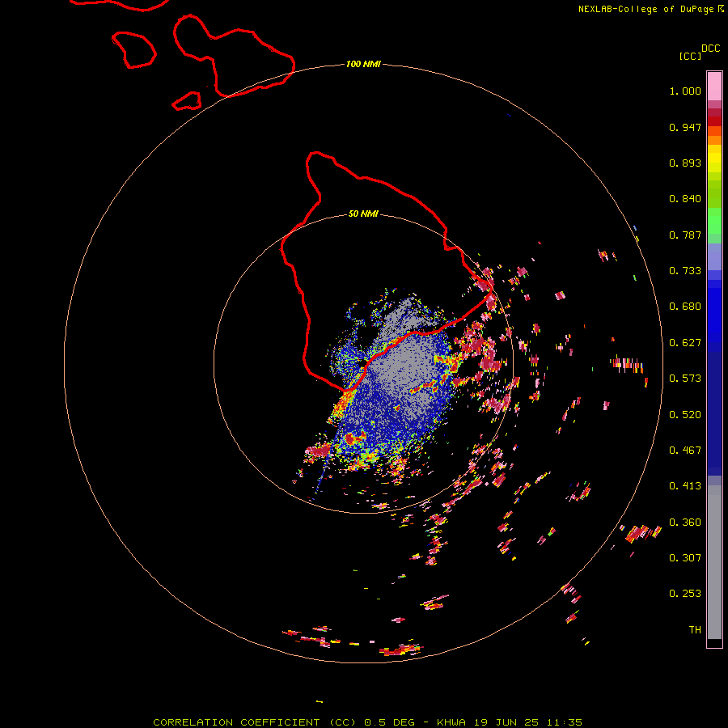Click the 0.413 scale value
This screenshot has width=728, height=728.
coord(685,486)
